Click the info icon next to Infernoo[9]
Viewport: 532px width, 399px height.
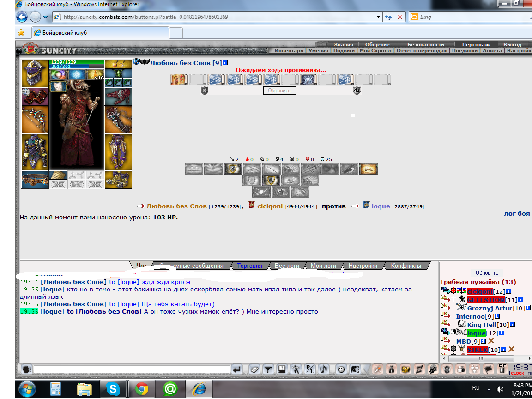click(497, 316)
